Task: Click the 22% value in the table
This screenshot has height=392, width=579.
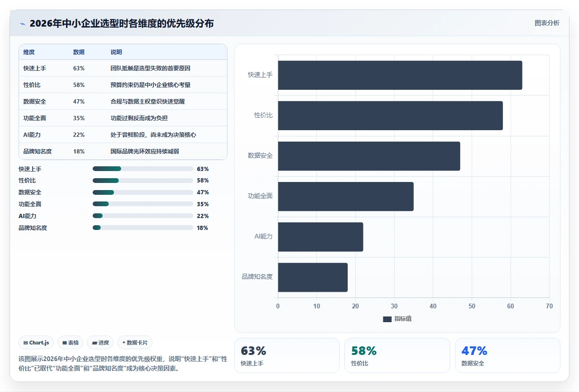Action: [x=79, y=135]
